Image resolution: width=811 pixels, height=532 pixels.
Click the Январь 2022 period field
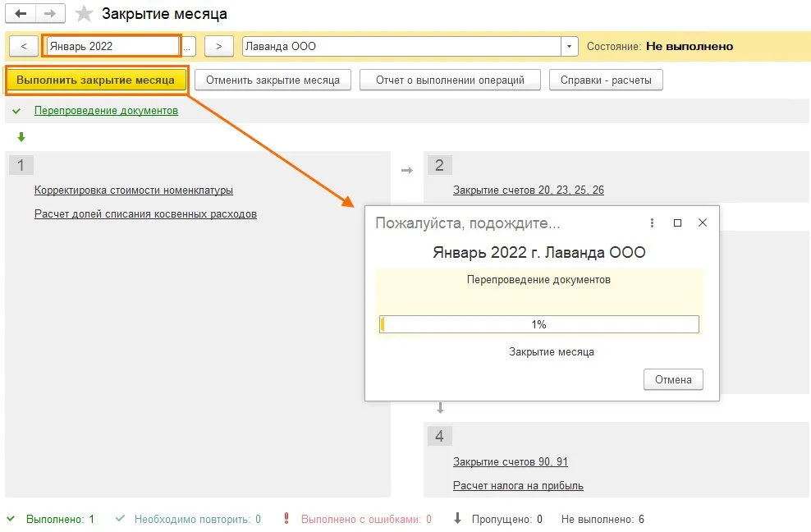[x=112, y=46]
